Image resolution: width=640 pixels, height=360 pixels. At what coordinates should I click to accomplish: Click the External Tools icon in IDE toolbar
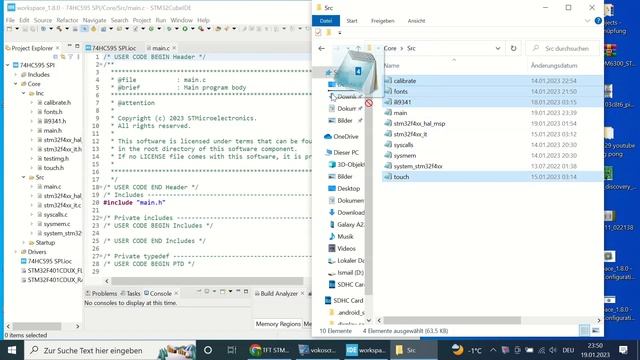point(201,29)
